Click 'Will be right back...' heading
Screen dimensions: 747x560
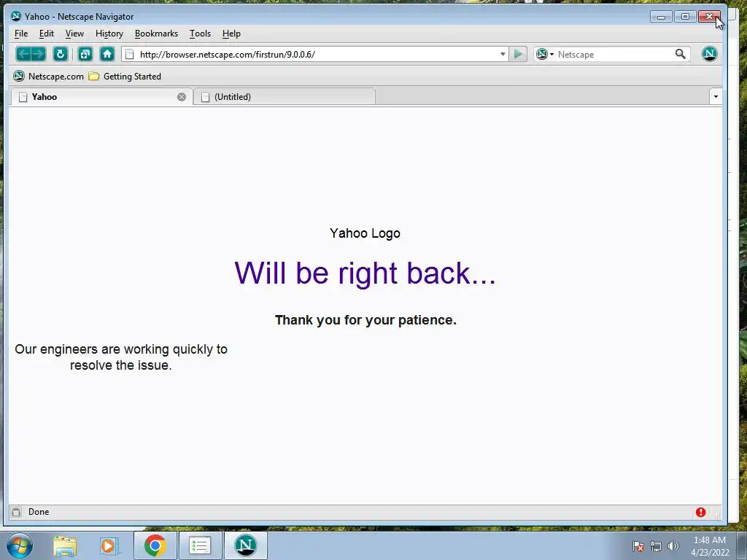pyautogui.click(x=365, y=273)
